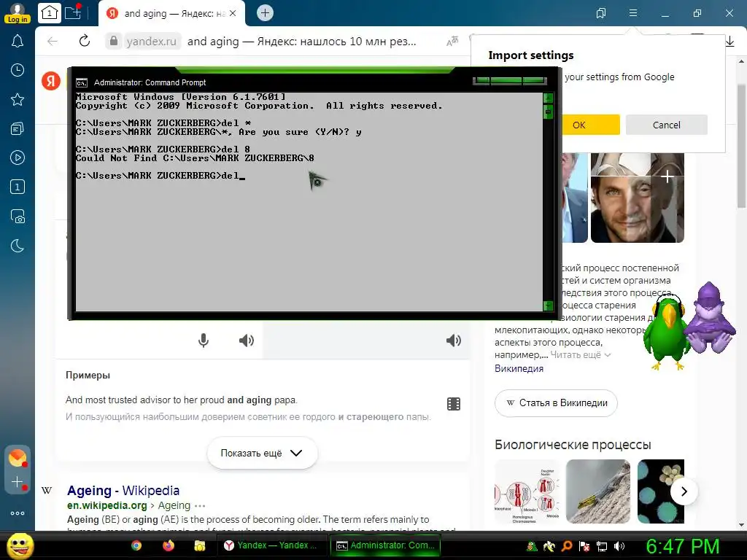
Task: Open the Ageing - Wikipedia result
Action: click(123, 491)
